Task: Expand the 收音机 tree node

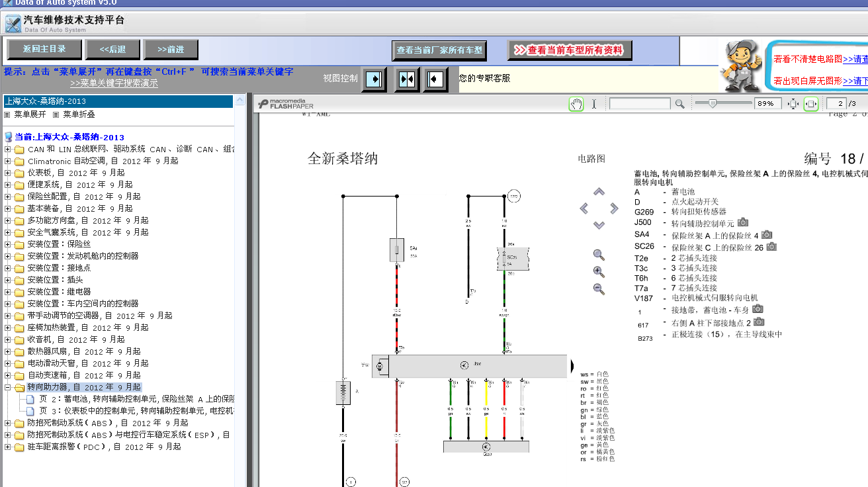Action: (x=8, y=339)
